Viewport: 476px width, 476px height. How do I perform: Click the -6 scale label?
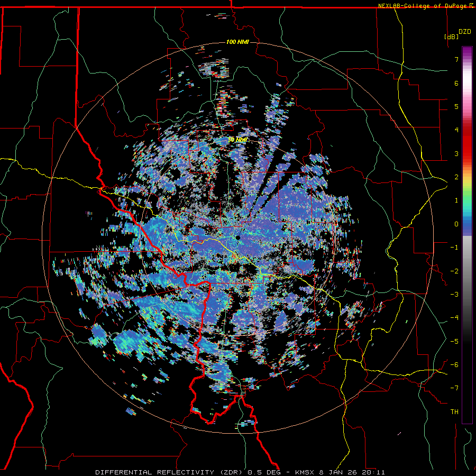454,365
